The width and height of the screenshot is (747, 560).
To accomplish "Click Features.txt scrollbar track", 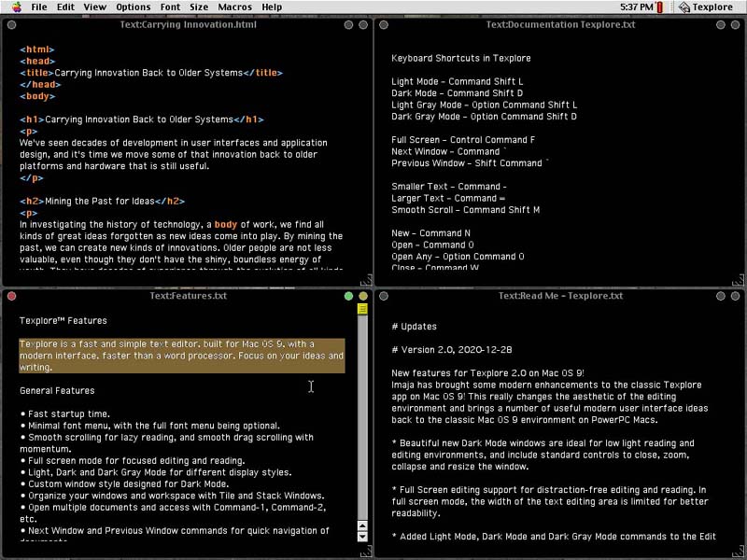I will 362,416.
